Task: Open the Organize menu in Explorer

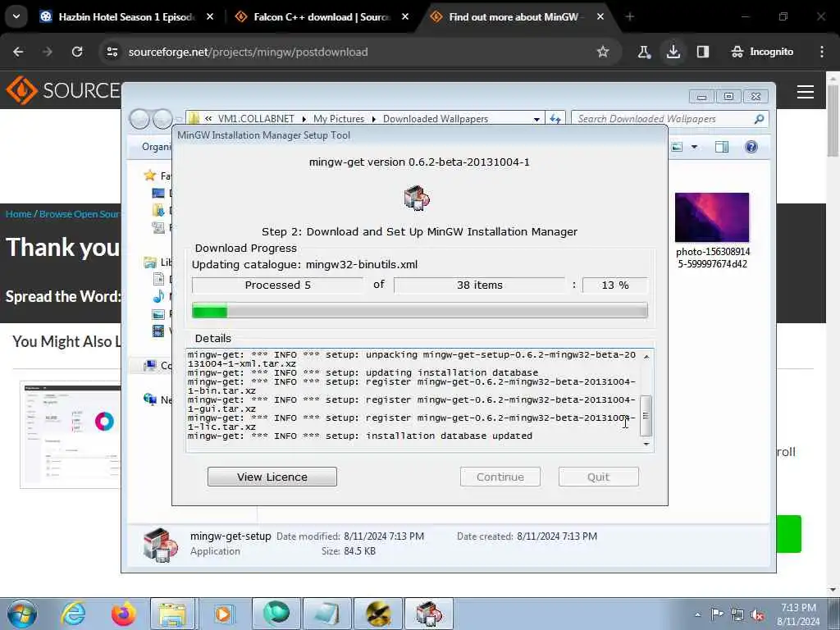Action: 157,147
